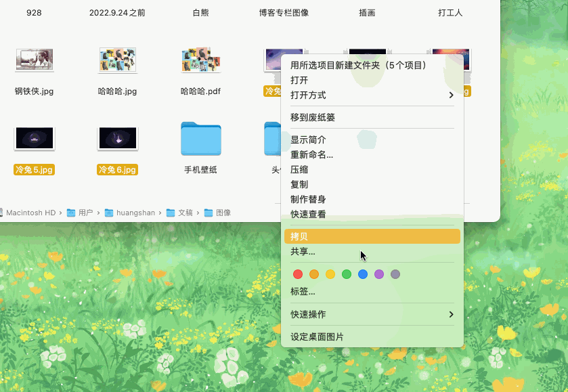
Task: Choose 共享... in the context menu
Action: click(x=372, y=251)
